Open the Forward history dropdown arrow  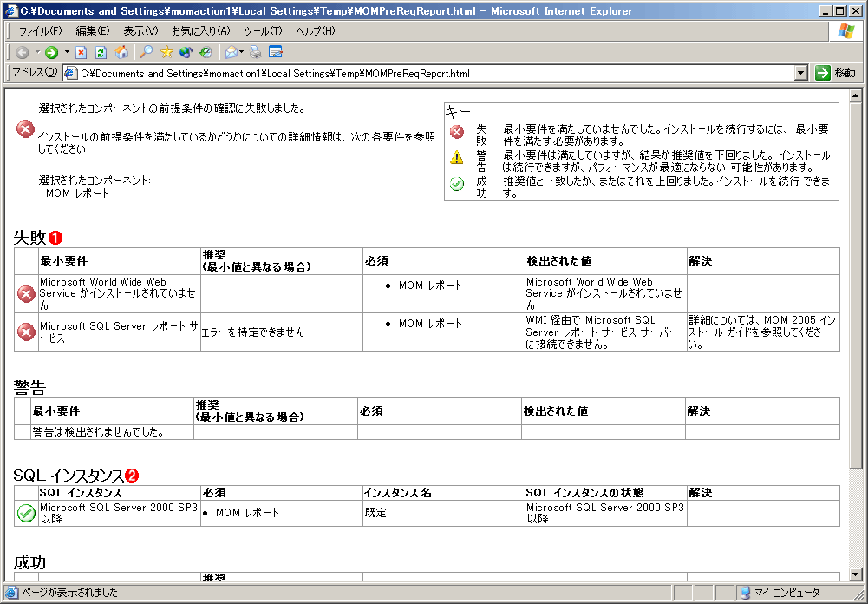tap(67, 53)
